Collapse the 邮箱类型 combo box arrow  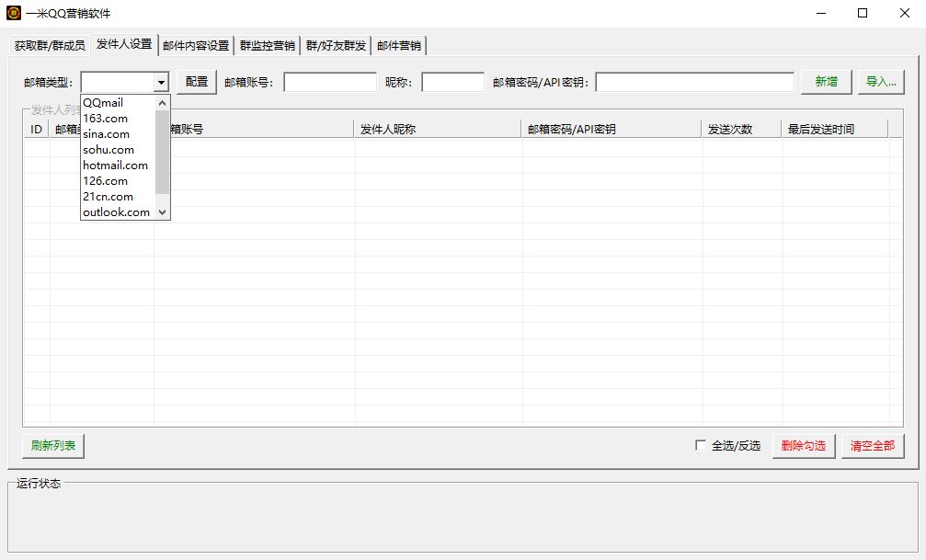[161, 83]
